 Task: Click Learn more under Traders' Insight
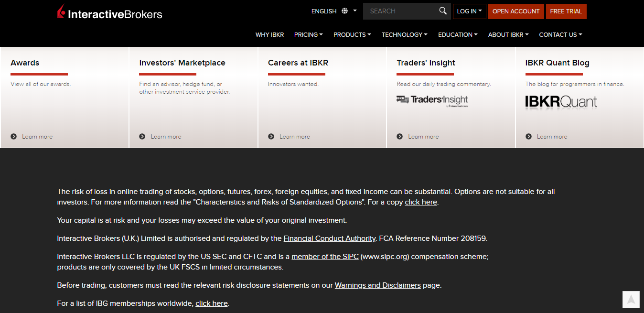[423, 137]
